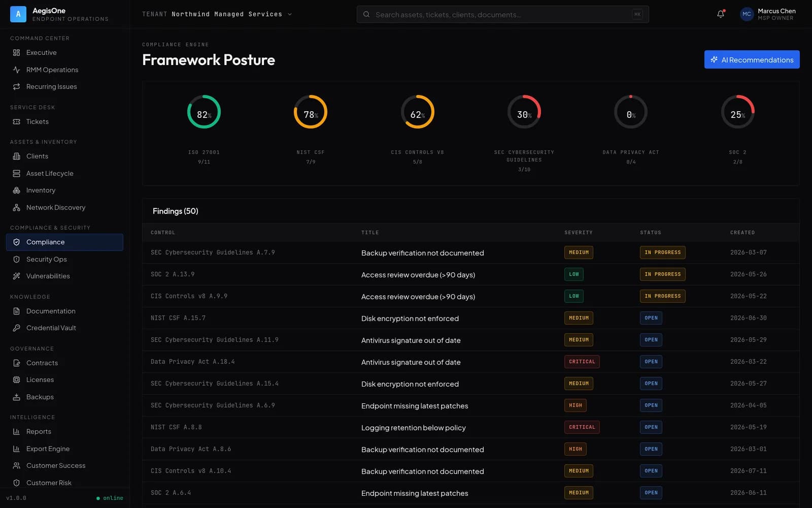812x508 pixels.
Task: Click the online status indicator
Action: pyautogui.click(x=110, y=498)
